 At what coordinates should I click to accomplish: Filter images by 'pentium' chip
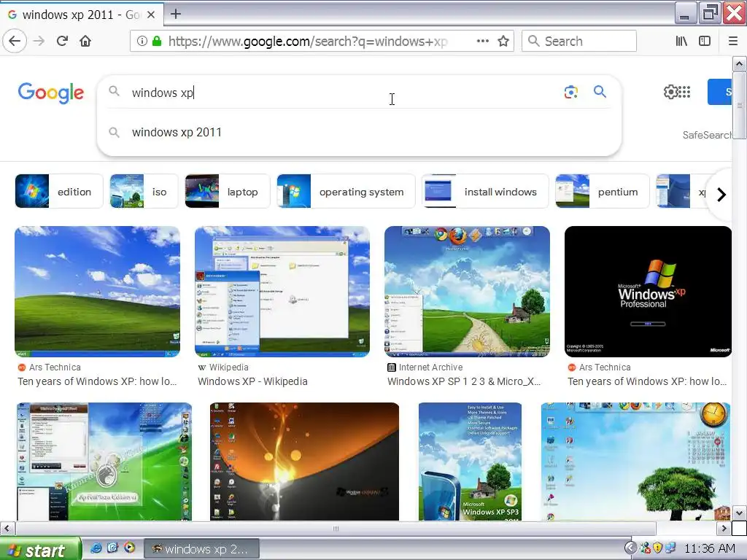click(x=602, y=192)
